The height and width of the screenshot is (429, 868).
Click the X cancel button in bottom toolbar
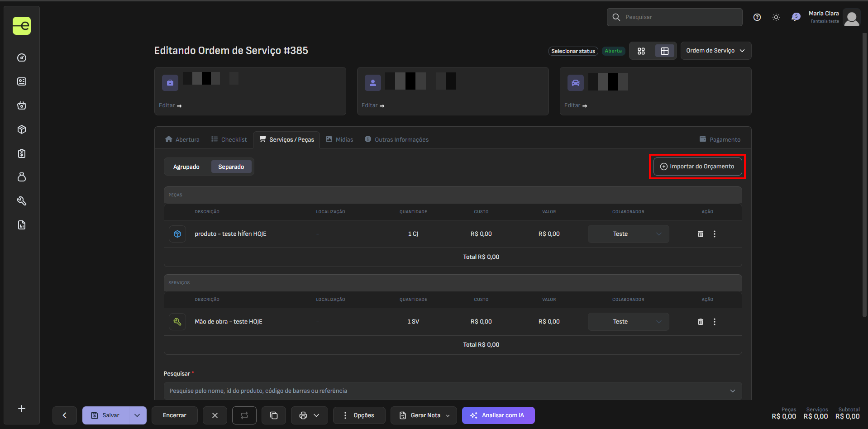coord(215,415)
